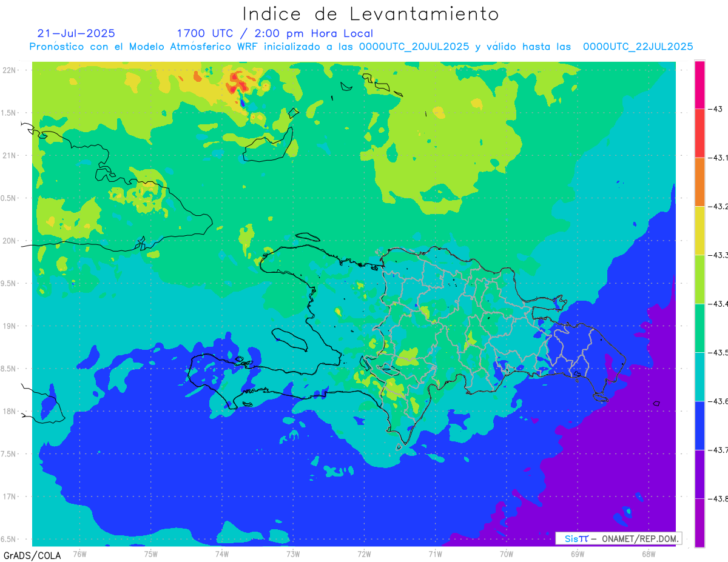Screen dimensions: 728x562
Task: Click the '68W' longitude label
Action: coord(649,554)
